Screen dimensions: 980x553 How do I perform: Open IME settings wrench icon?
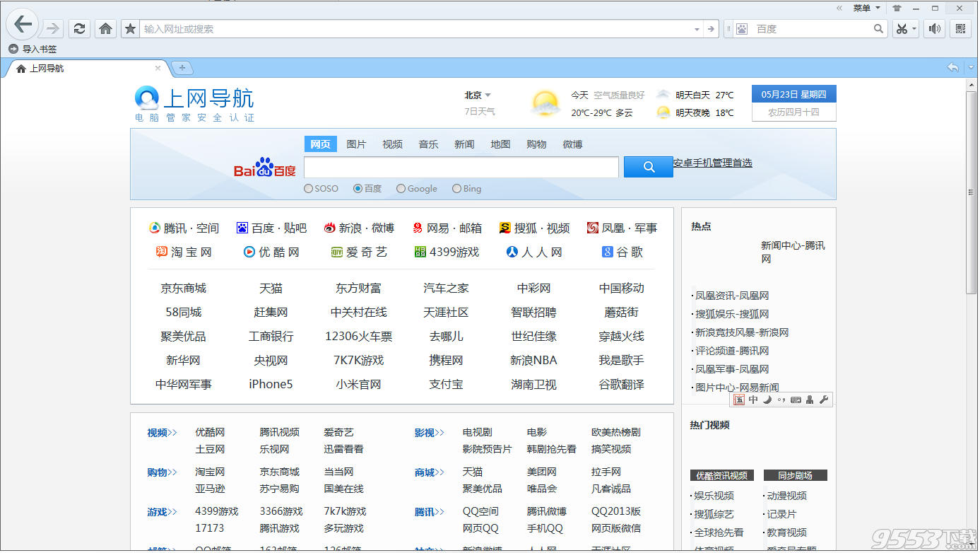[x=824, y=400]
